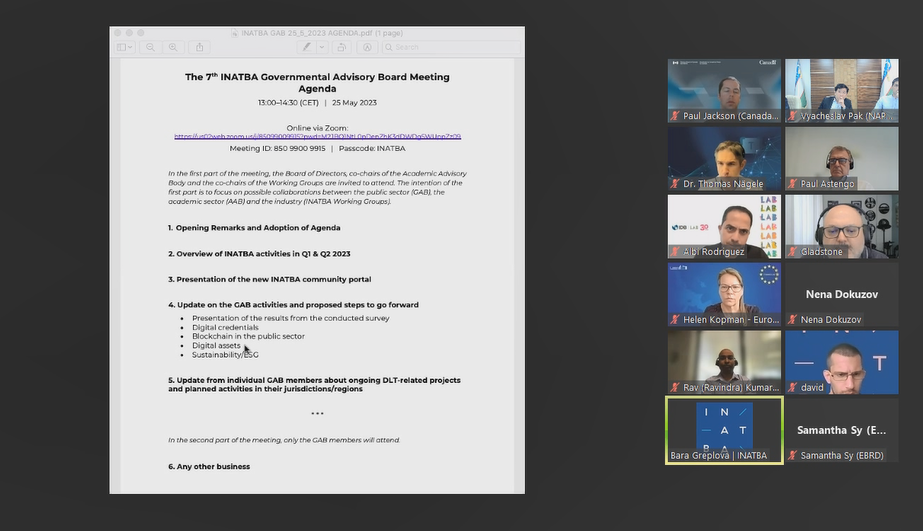Click muted mic icon on Paul Astengo
Screen dimensions: 923x531
(793, 184)
